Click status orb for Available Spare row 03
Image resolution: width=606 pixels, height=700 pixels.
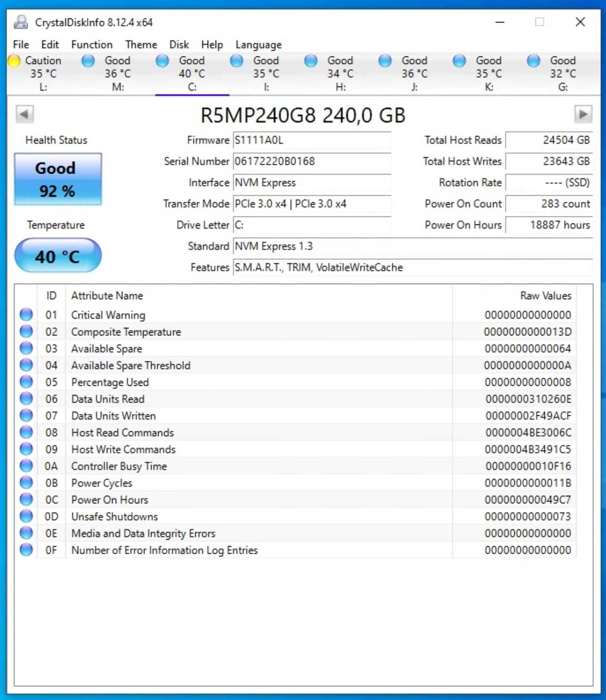point(26,348)
